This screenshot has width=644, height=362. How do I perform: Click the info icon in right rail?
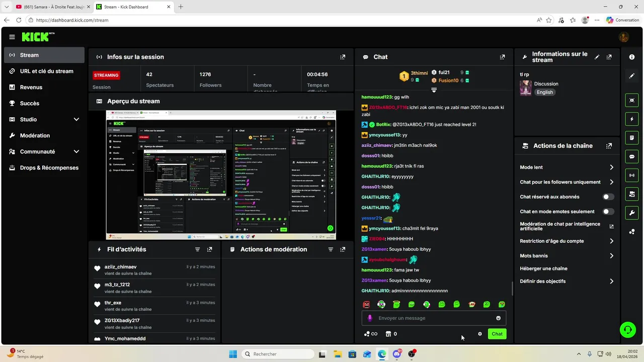[632, 57]
